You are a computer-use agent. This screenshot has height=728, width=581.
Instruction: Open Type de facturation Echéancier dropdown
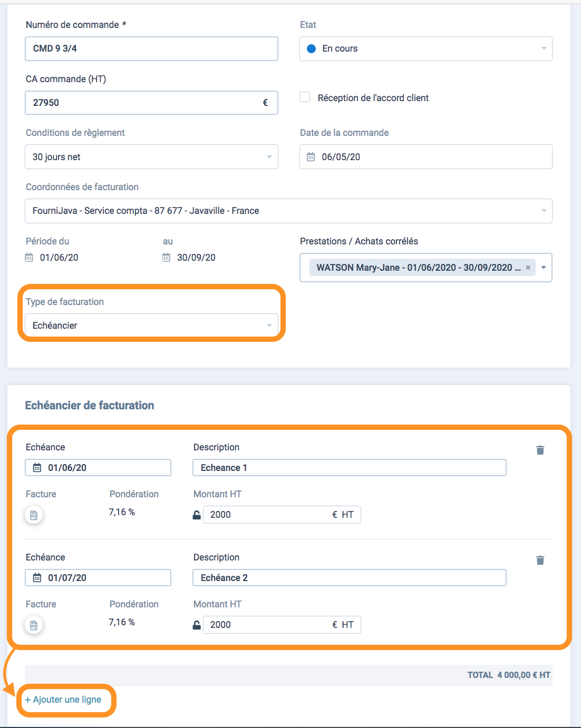(x=151, y=326)
